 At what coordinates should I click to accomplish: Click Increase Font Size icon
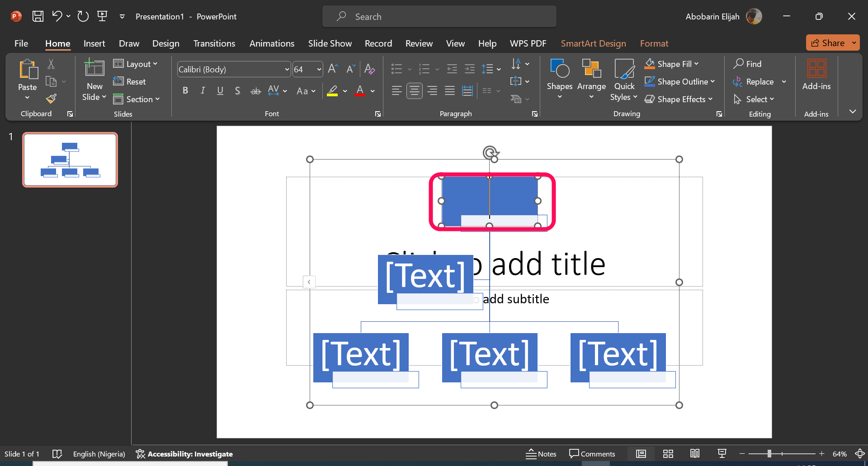tap(333, 69)
